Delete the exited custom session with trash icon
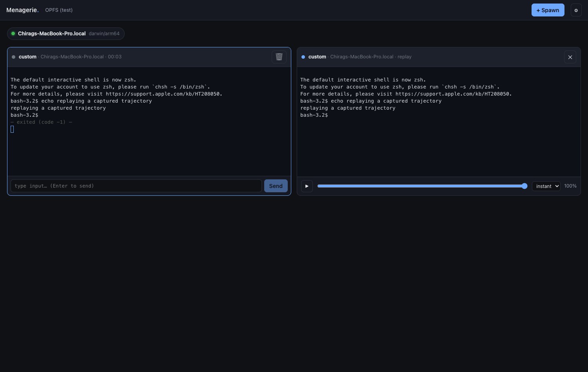The width and height of the screenshot is (588, 372). [279, 57]
